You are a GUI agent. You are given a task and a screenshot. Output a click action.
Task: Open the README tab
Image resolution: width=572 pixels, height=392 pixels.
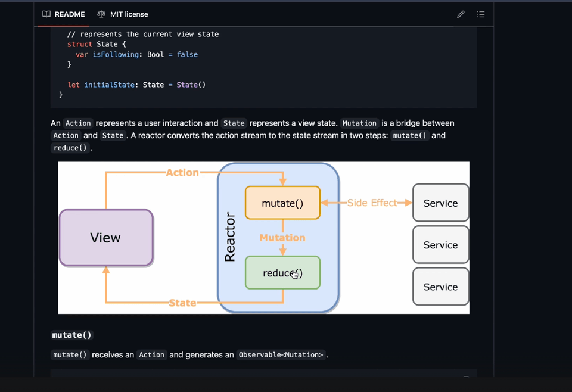pos(64,14)
